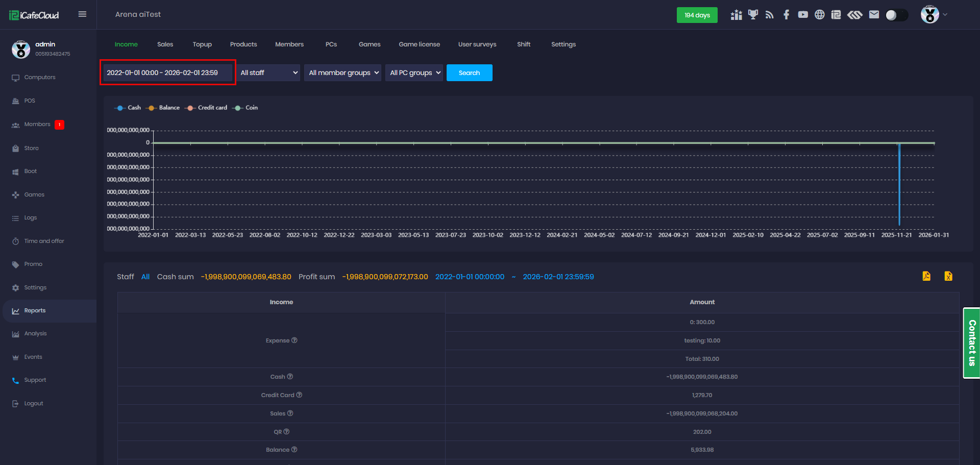Open the All staff dropdown
The image size is (980, 465).
[268, 73]
